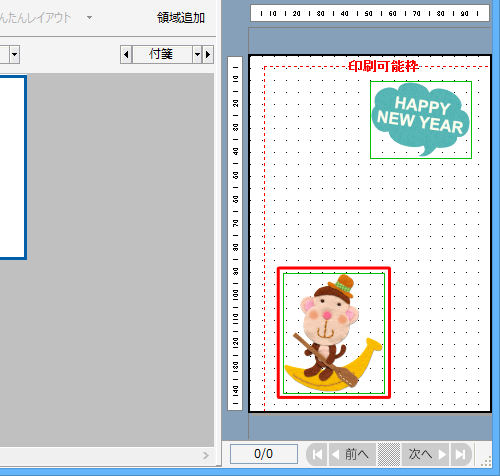Select the monkey on banana image
Viewport: 500px width, 476px height.
point(334,333)
